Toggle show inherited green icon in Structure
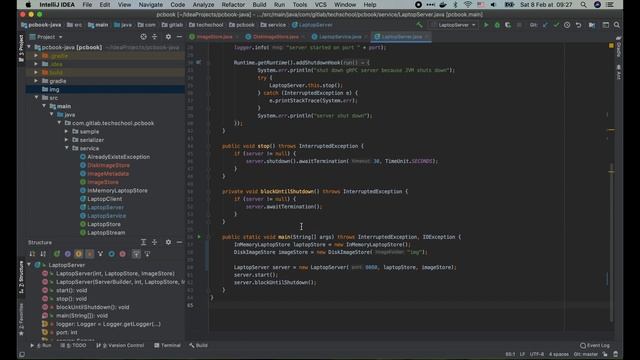This screenshot has width=640, height=360. (x=57, y=254)
